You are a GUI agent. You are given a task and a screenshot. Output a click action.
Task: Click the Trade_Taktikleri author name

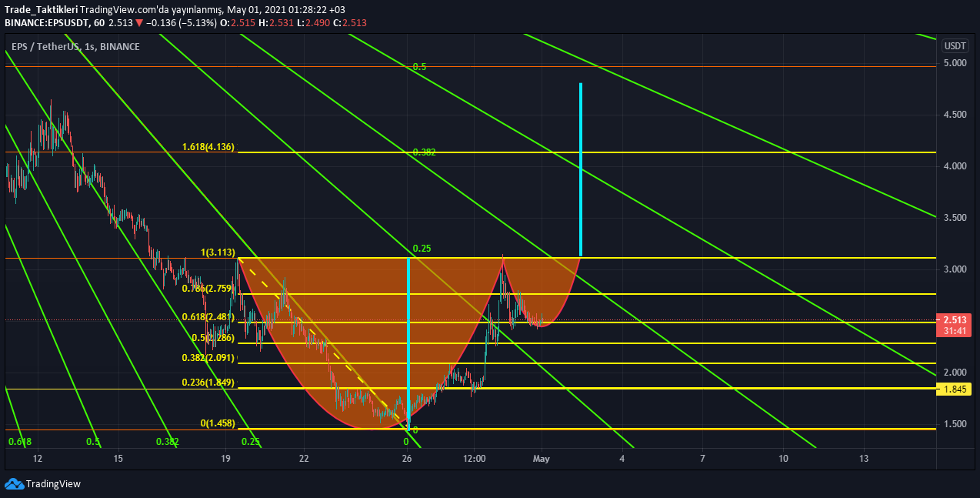42,9
